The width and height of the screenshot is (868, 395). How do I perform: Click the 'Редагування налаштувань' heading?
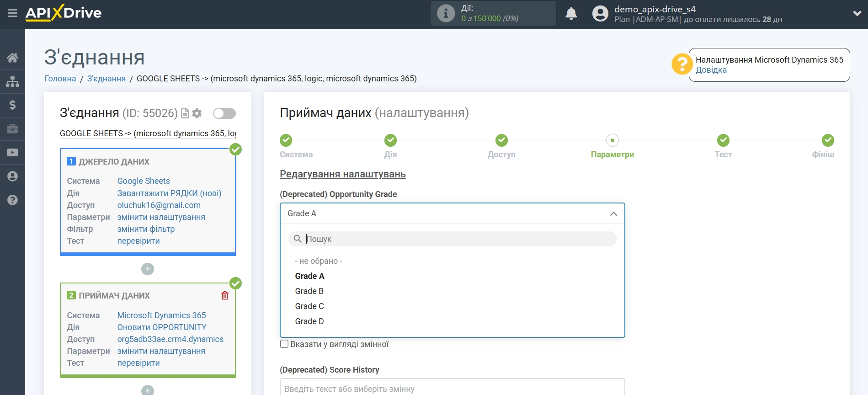click(343, 174)
